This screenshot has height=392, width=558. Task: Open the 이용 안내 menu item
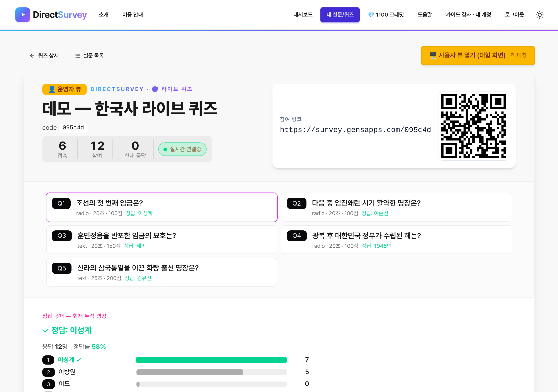133,15
